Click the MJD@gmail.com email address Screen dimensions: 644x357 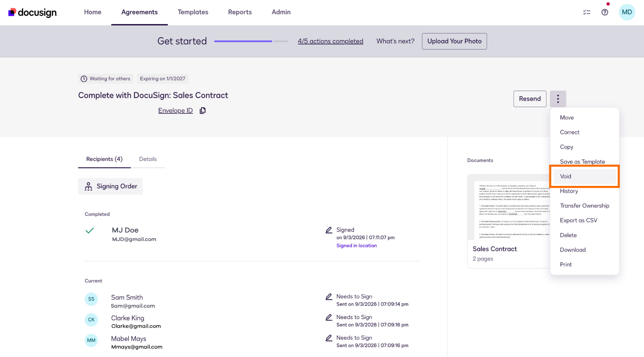[134, 239]
